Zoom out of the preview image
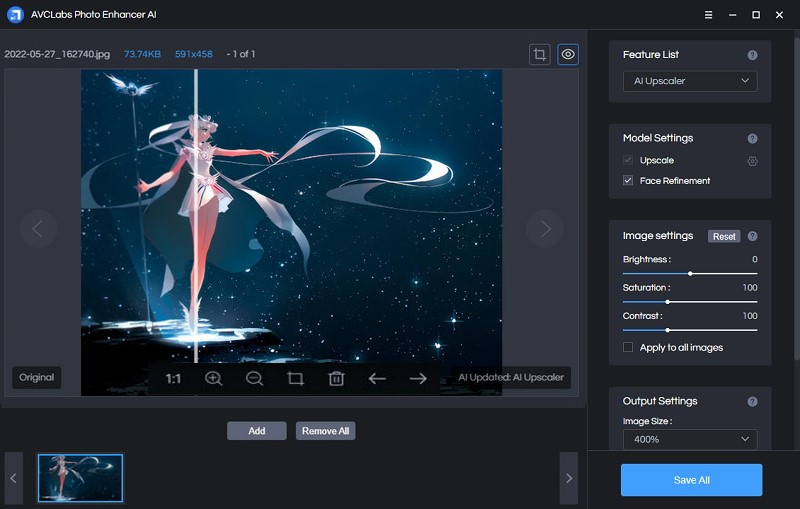Screen dimensions: 800x509 tap(254, 378)
